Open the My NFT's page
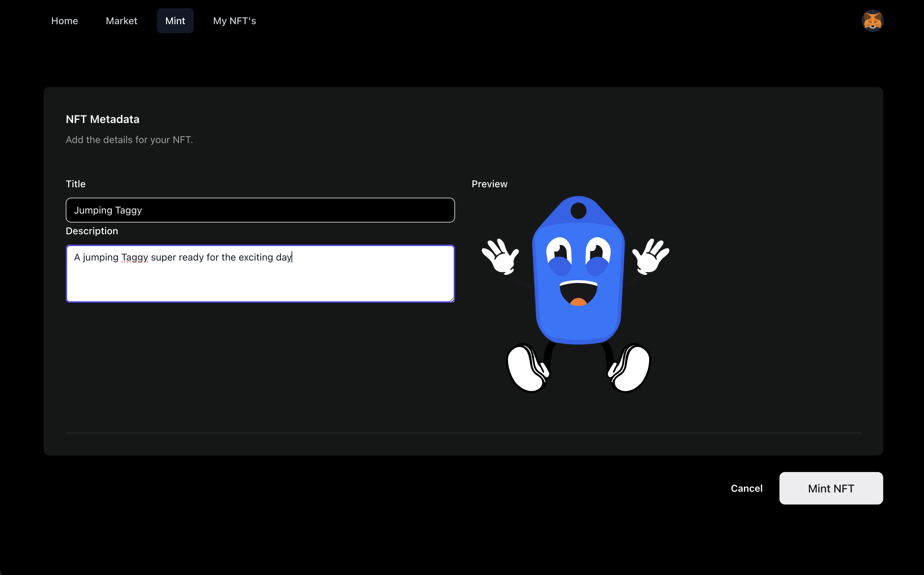Screen dimensions: 924x575 click(234, 21)
